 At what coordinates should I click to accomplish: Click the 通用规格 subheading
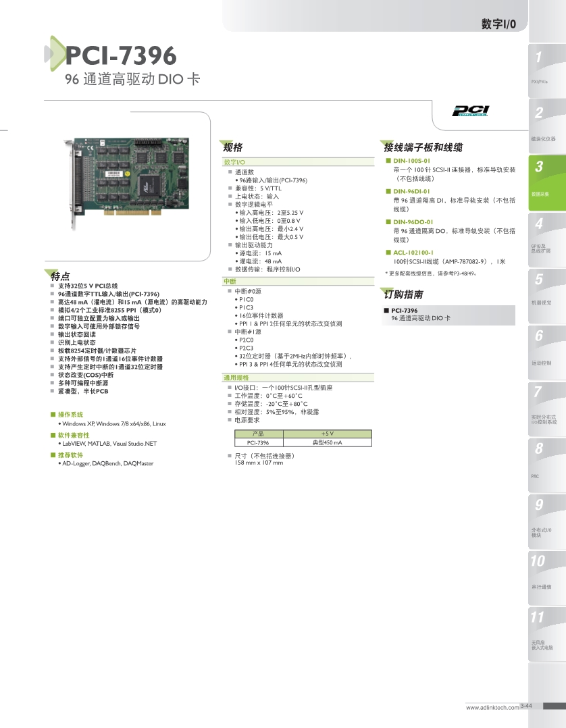click(236, 378)
